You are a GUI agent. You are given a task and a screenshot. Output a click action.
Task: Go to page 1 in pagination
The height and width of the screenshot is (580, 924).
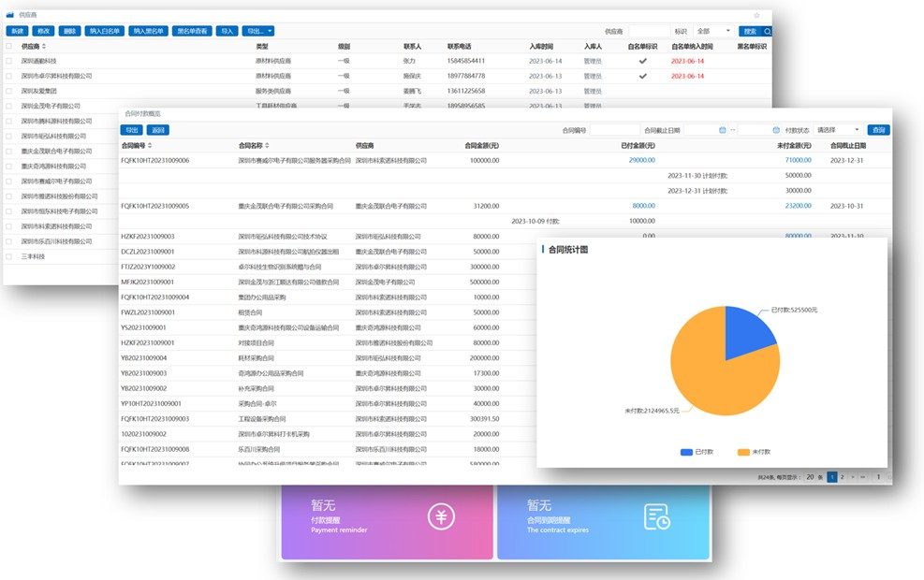coord(832,477)
